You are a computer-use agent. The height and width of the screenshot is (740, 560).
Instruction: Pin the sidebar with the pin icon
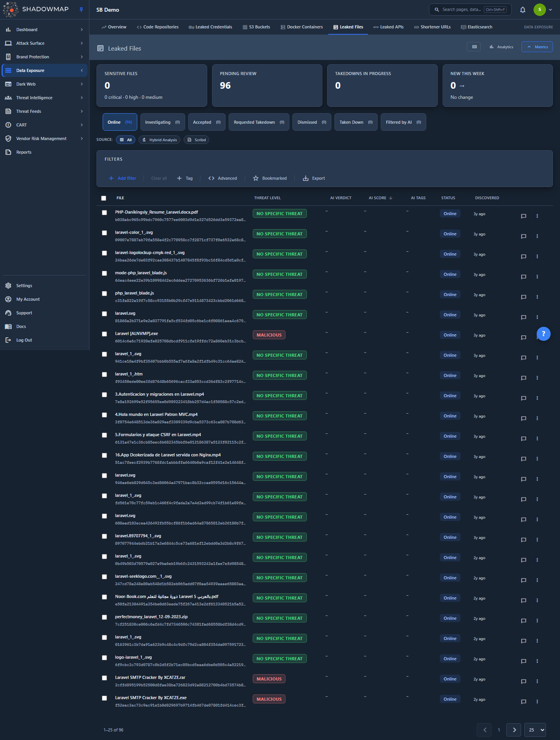[x=81, y=10]
